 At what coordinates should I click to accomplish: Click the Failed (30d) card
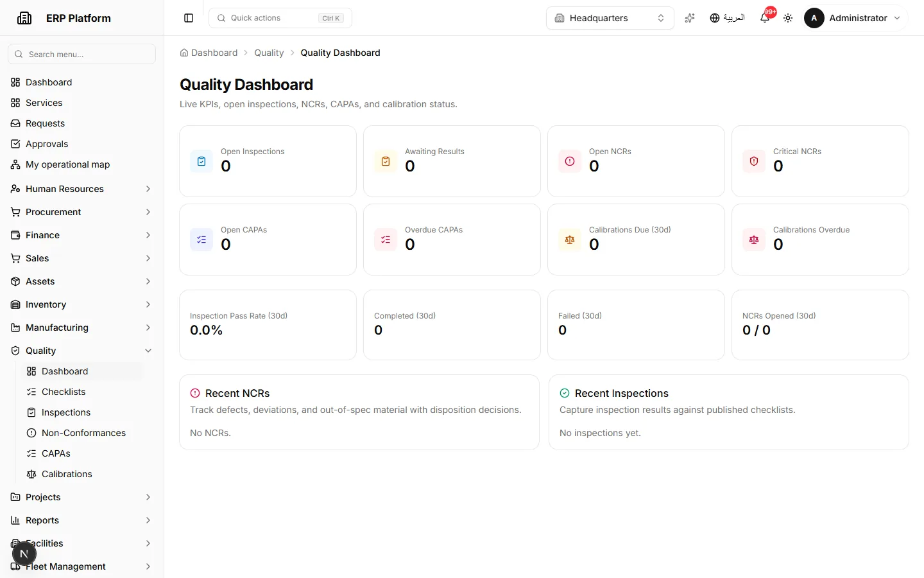click(x=636, y=325)
